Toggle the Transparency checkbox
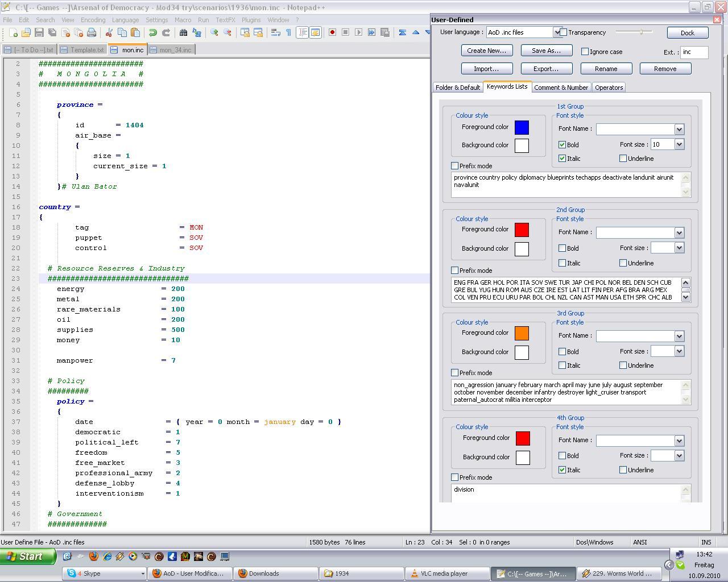 click(x=563, y=32)
